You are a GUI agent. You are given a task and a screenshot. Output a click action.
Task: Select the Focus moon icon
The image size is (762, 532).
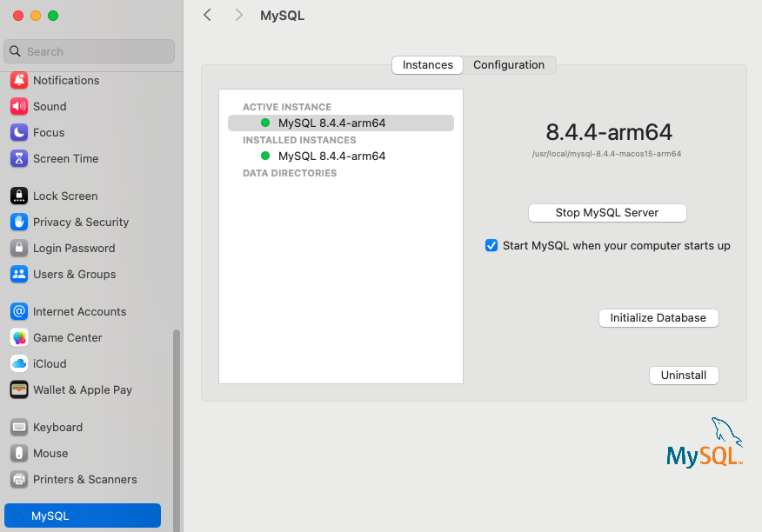(19, 132)
